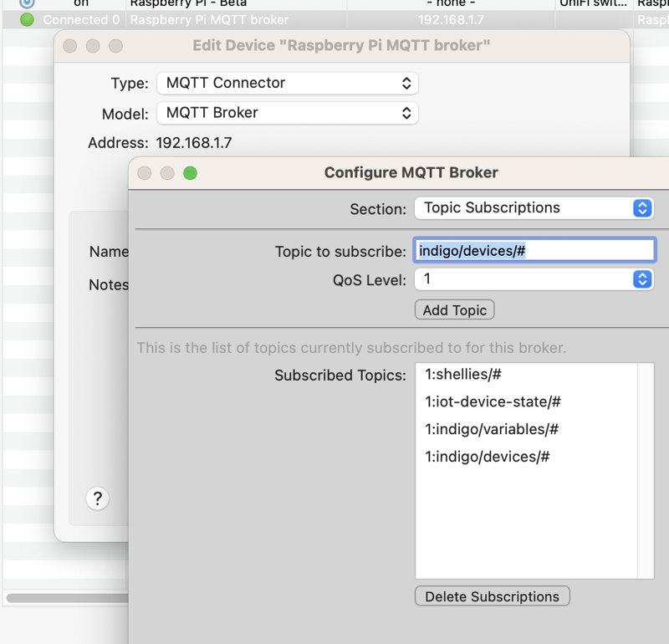Click the Add Topic button

[454, 309]
